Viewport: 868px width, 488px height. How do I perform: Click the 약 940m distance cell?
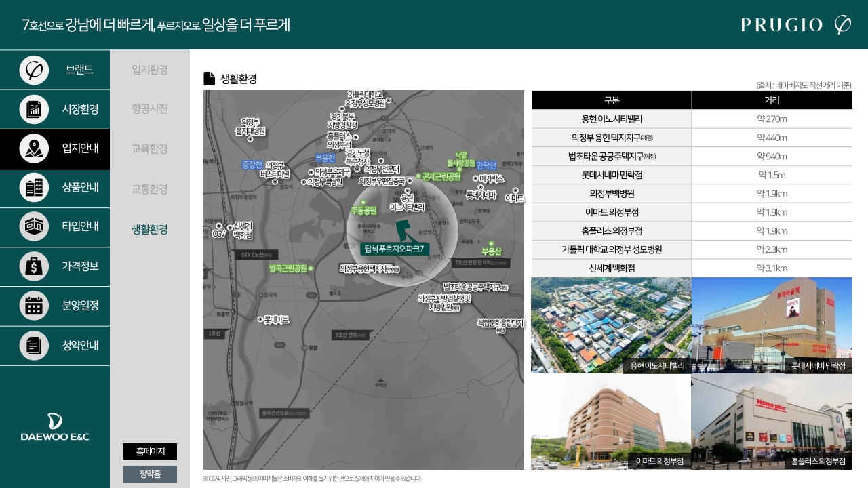[772, 157]
